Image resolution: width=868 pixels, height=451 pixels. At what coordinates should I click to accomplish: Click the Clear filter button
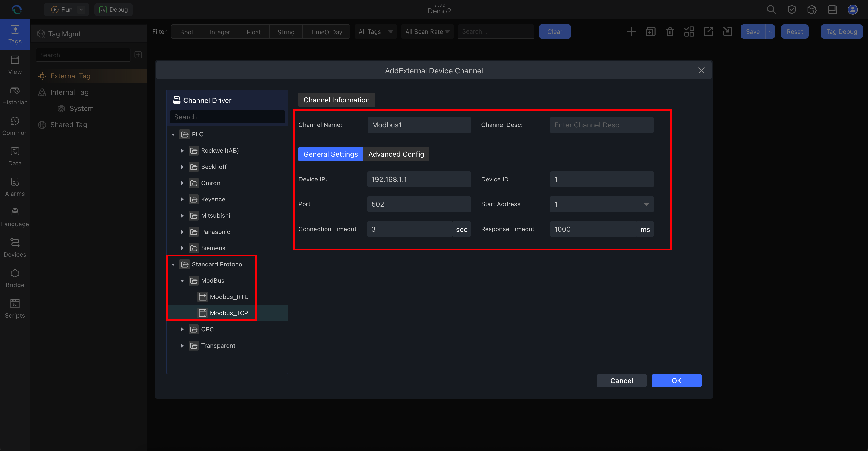point(555,32)
